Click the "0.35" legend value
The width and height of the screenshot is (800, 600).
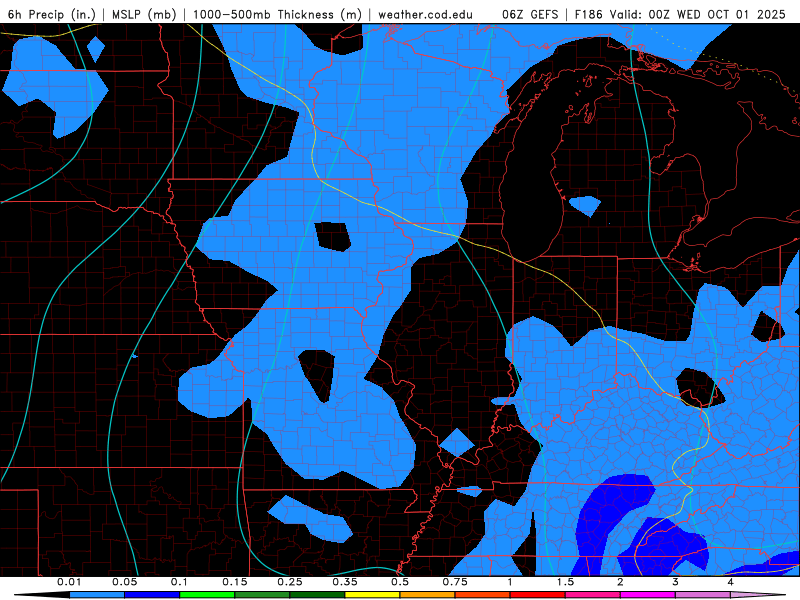tap(345, 582)
